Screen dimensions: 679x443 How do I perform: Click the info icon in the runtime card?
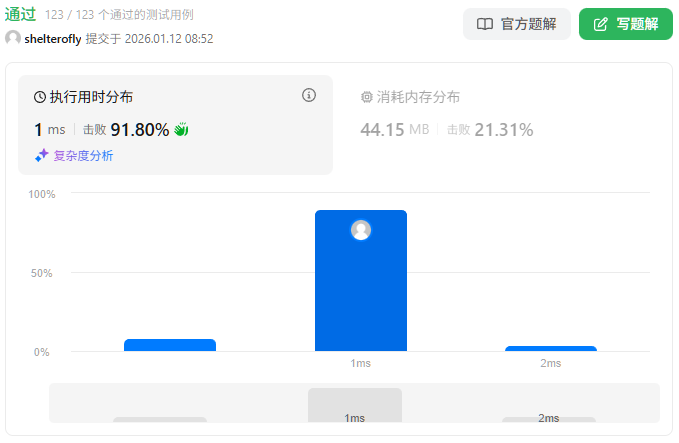[x=309, y=95]
